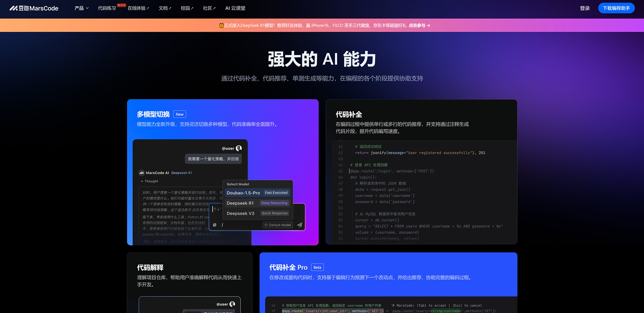This screenshot has width=644, height=313.
Task: Click the # context symbol
Action: coord(215,225)
